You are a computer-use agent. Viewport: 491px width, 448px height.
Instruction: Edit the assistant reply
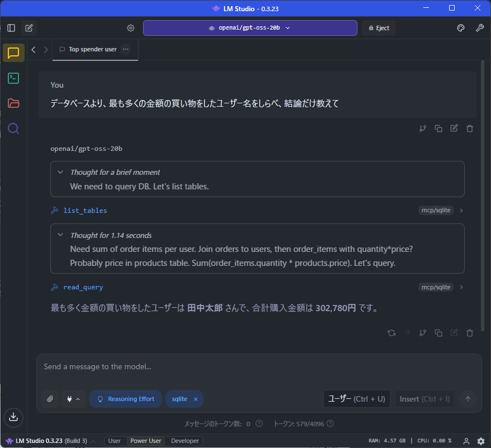pyautogui.click(x=454, y=333)
